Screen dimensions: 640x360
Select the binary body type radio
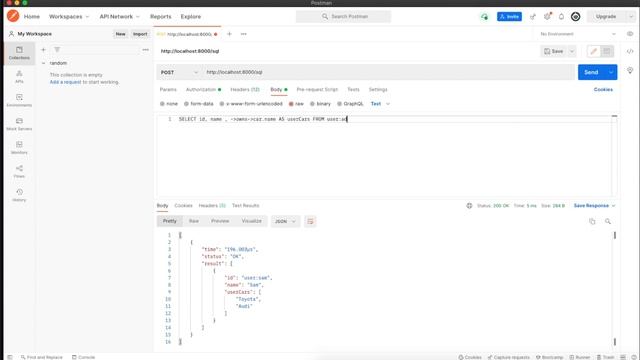pyautogui.click(x=312, y=104)
